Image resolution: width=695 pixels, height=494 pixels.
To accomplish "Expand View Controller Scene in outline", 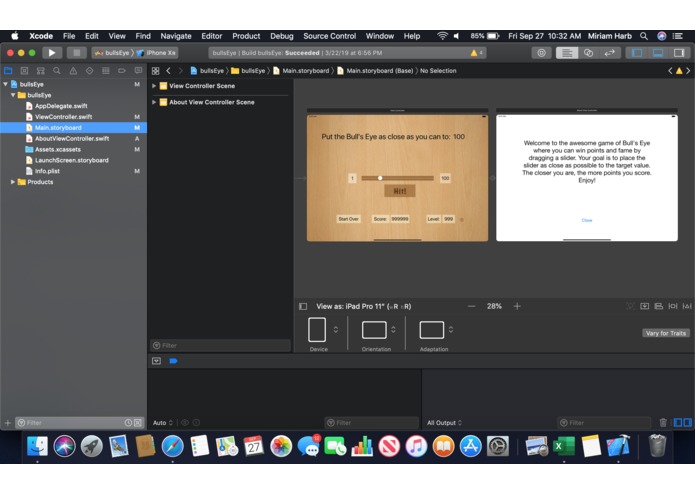I will [154, 86].
